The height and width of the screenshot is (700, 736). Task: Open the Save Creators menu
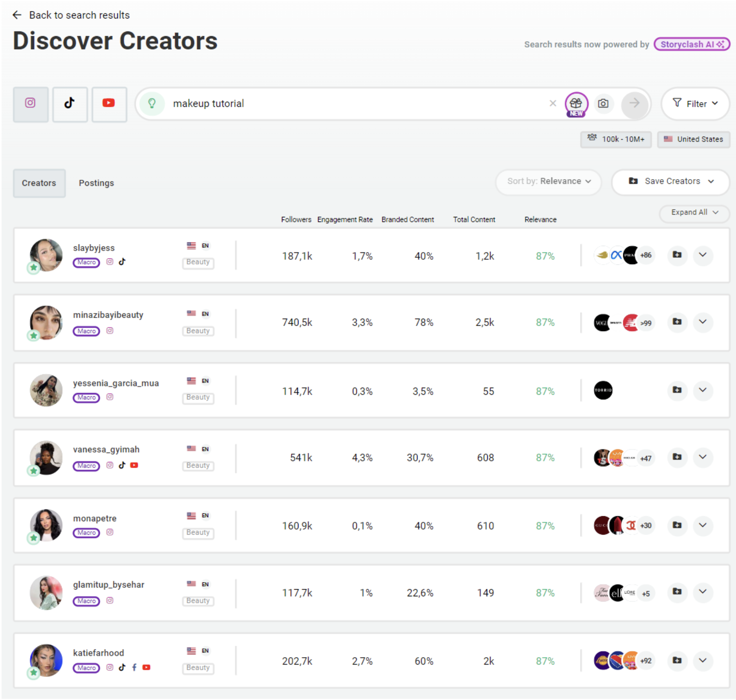670,181
